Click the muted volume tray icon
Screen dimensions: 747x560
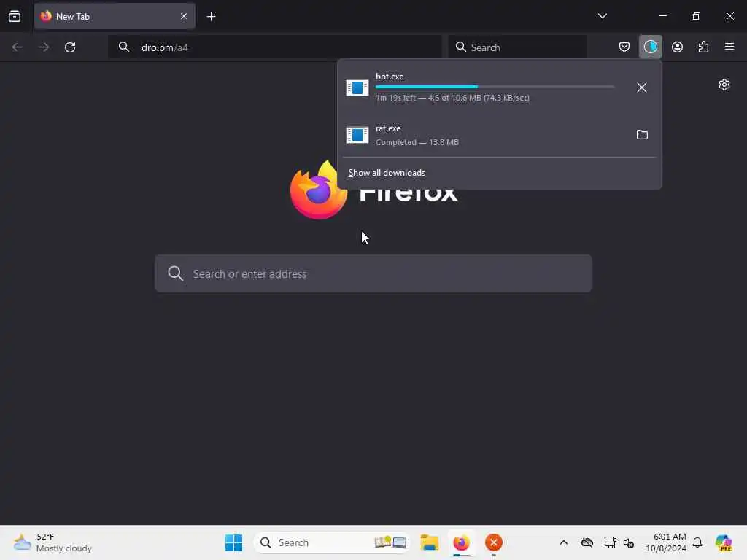coord(628,542)
